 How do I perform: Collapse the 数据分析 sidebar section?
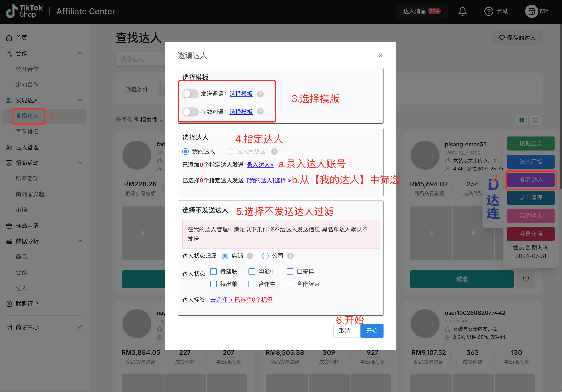tap(80, 241)
